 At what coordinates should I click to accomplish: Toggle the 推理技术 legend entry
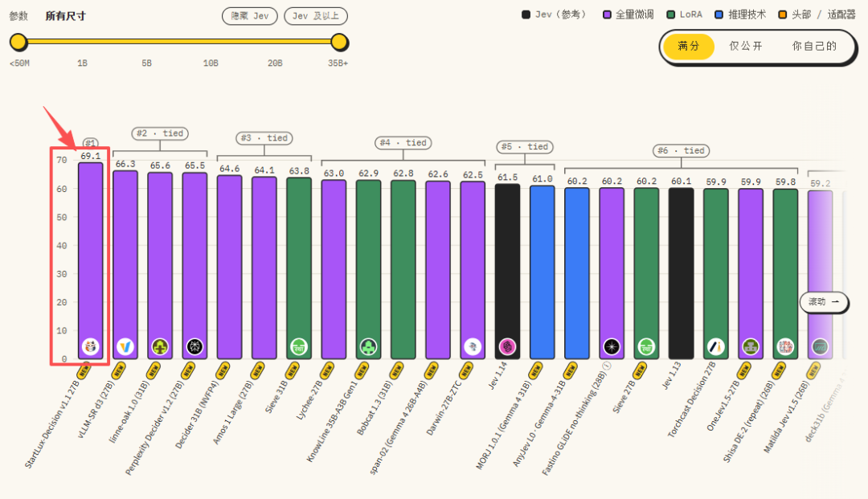pos(741,14)
